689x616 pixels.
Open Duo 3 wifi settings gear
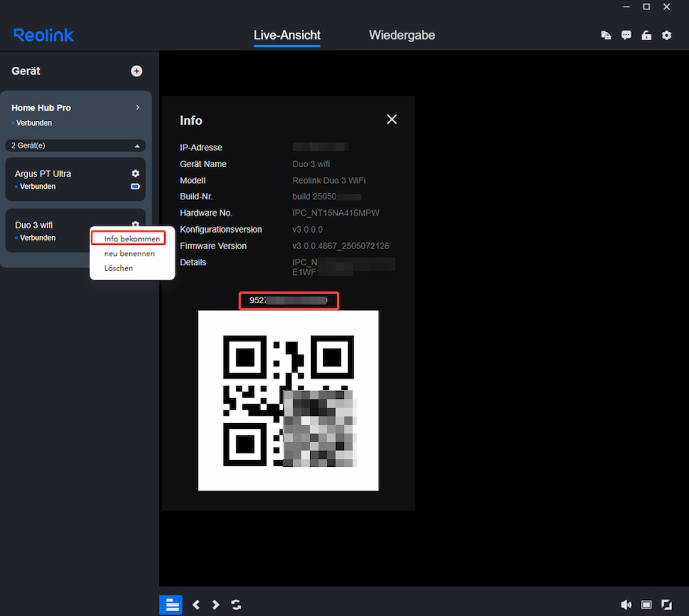(x=135, y=224)
